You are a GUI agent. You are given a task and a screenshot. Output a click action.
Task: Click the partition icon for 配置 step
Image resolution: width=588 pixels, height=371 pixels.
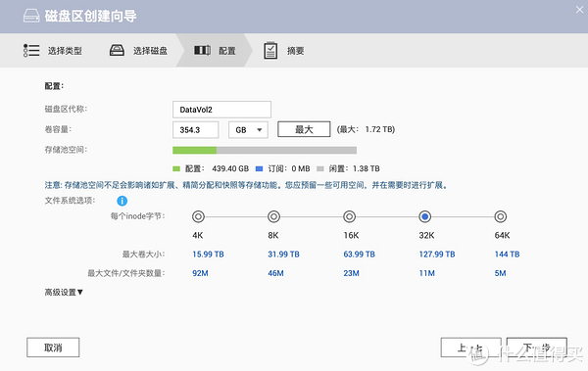click(x=202, y=50)
